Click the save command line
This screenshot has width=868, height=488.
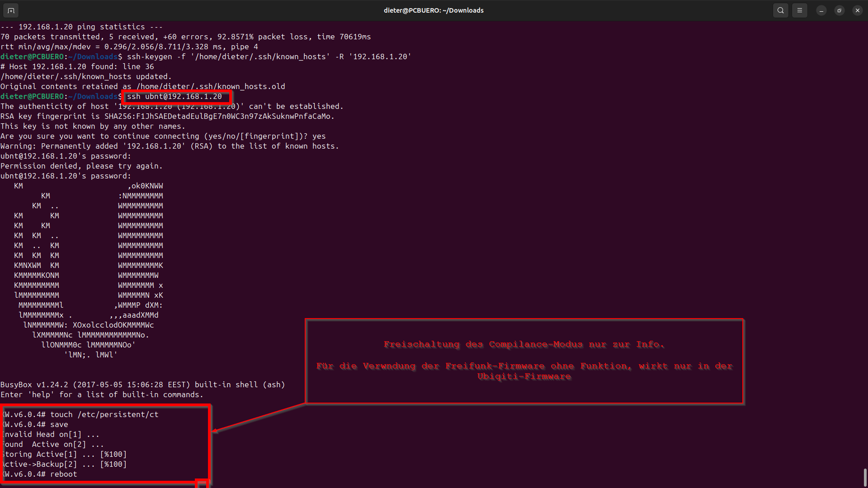click(x=59, y=424)
